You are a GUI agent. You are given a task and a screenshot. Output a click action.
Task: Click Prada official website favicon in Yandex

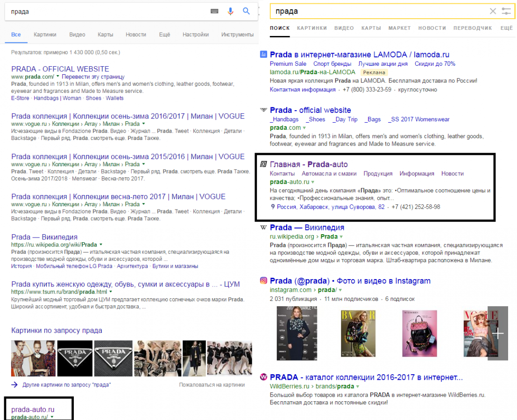click(263, 110)
